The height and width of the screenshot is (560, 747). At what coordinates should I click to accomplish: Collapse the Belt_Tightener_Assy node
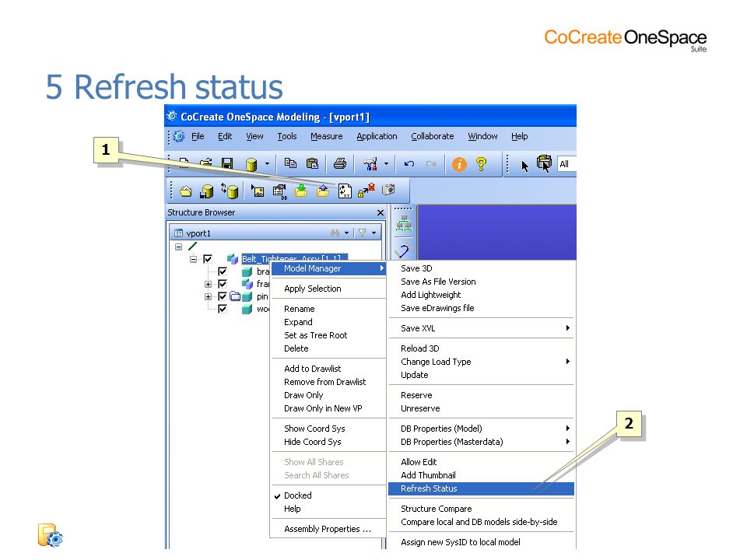[193, 259]
